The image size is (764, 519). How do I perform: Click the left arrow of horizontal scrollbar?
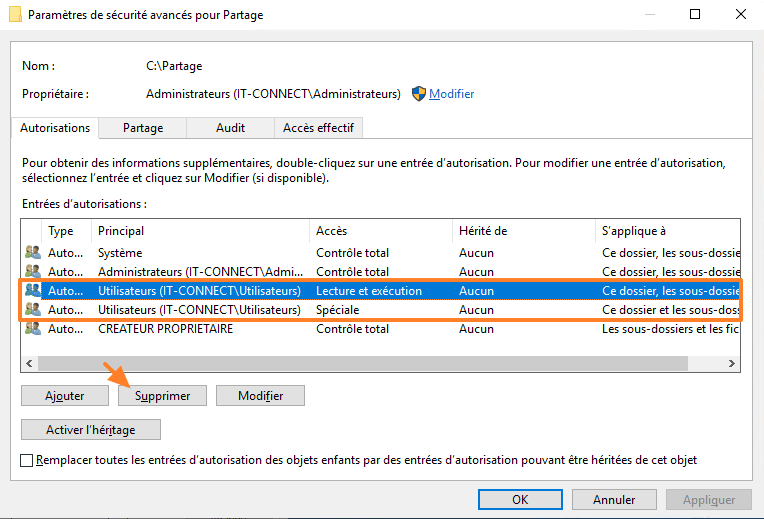(29, 363)
